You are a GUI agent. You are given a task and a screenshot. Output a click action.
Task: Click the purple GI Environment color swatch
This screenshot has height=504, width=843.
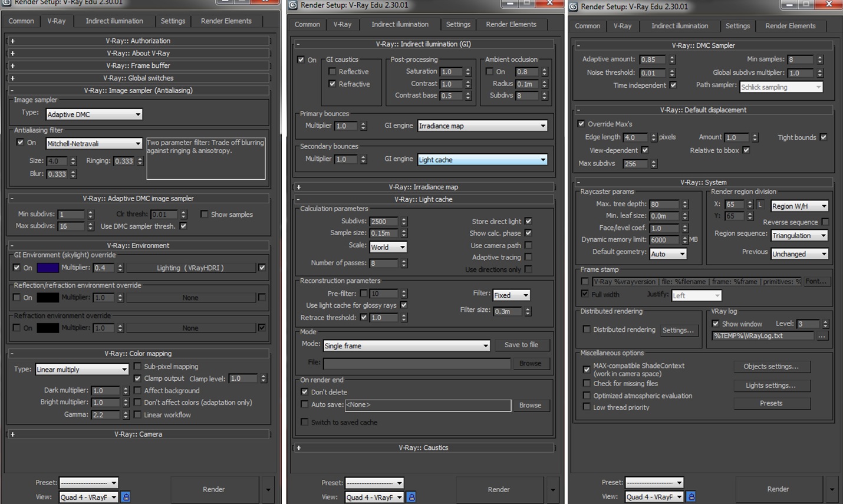click(48, 268)
